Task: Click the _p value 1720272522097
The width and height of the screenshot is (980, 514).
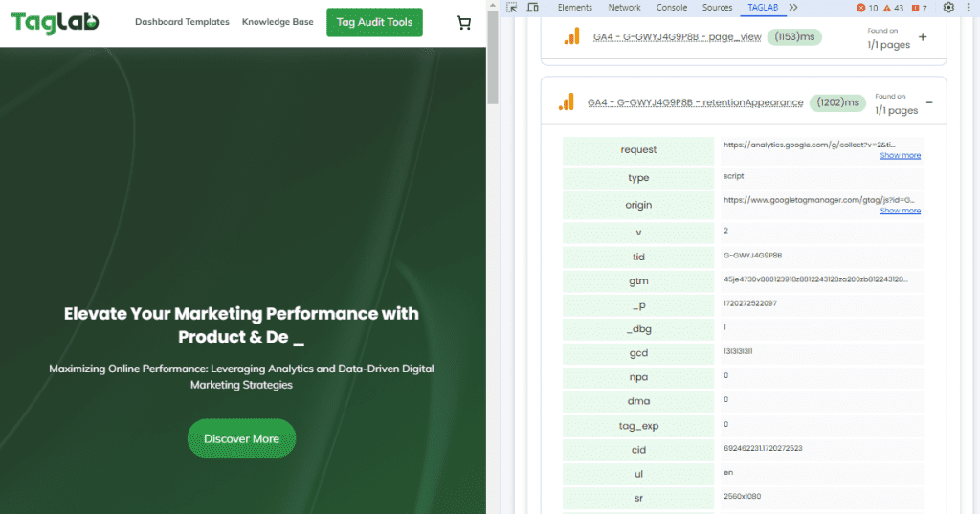Action: [750, 303]
